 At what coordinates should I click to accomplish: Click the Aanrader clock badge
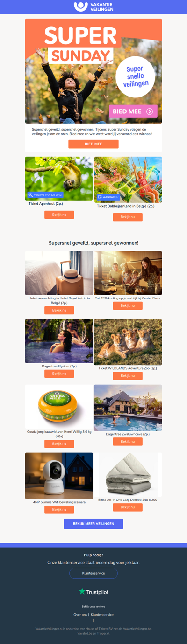pos(108,197)
